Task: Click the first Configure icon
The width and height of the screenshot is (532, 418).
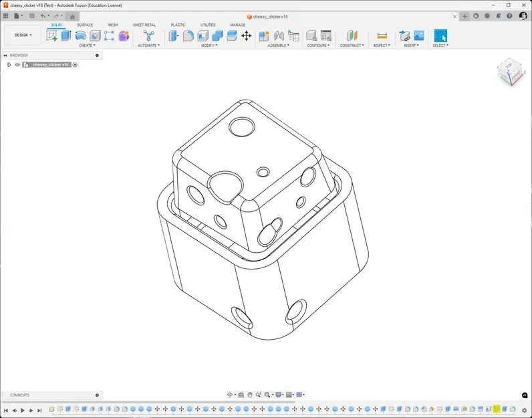Action: click(x=311, y=35)
